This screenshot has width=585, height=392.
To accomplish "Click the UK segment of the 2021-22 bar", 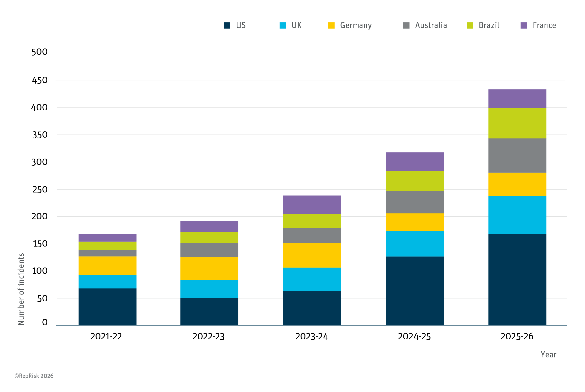I will point(107,281).
